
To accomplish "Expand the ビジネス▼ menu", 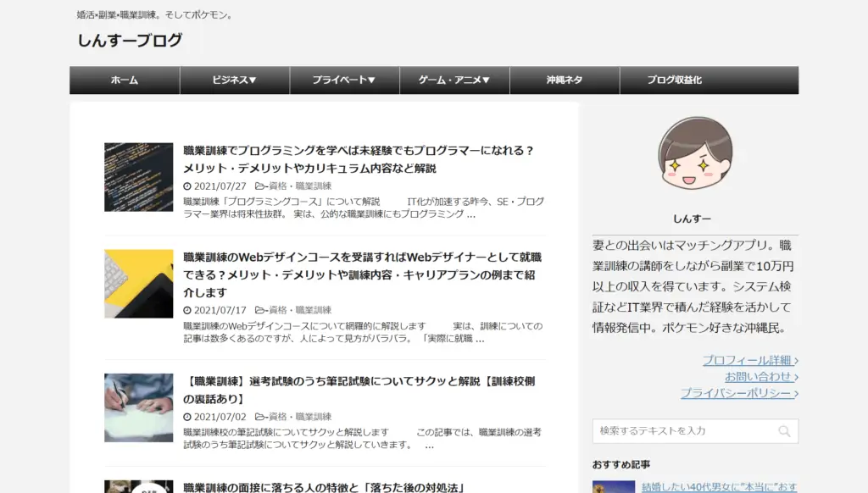I will tap(235, 80).
